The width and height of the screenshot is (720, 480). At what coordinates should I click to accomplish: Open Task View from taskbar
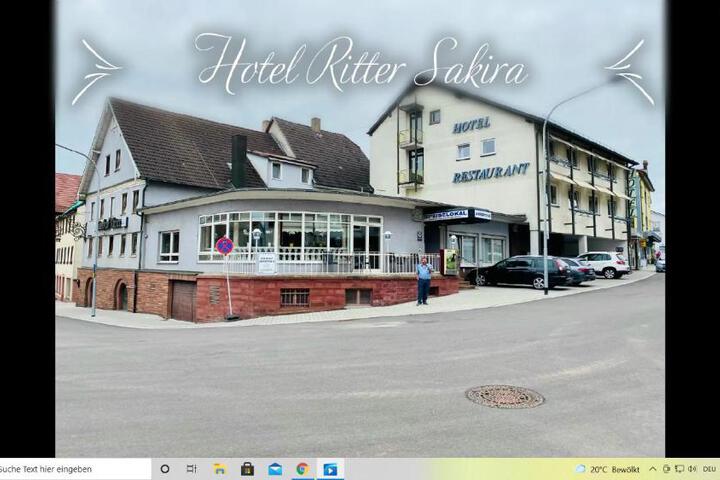coord(191,469)
